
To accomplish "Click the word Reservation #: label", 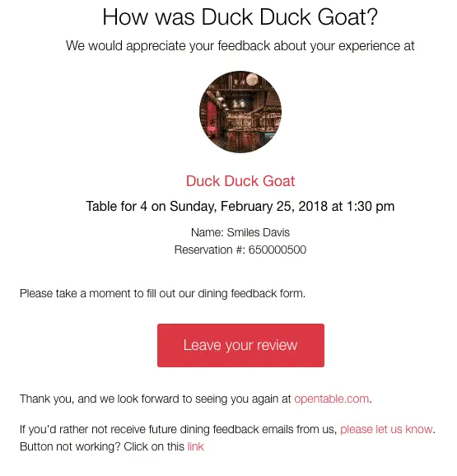I will [210, 250].
